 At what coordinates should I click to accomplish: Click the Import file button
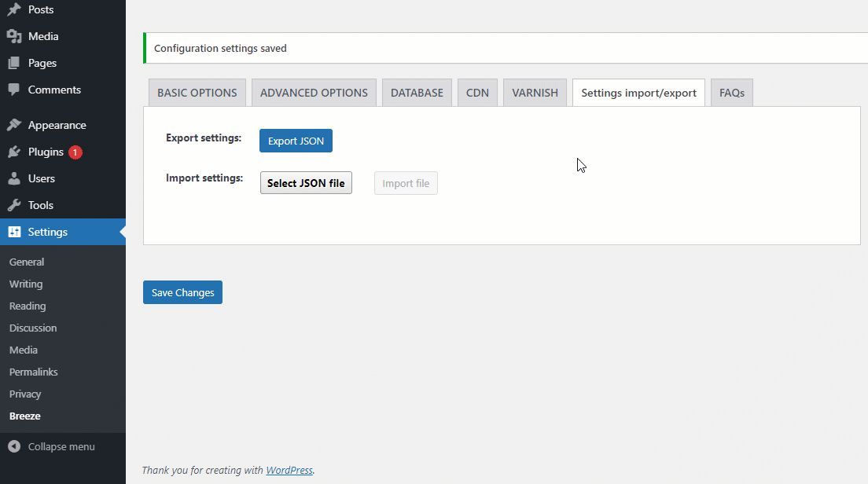tap(406, 183)
